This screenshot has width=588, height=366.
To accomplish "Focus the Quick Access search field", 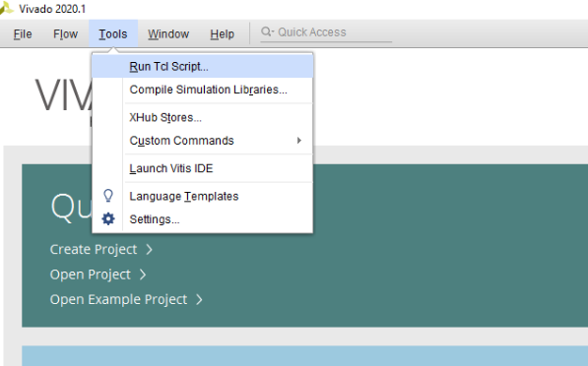I will coord(326,32).
